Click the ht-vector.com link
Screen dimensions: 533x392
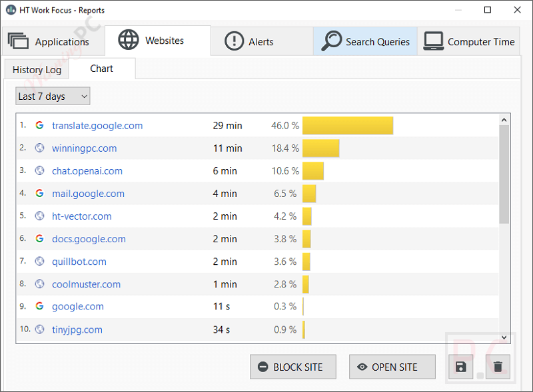pos(81,216)
